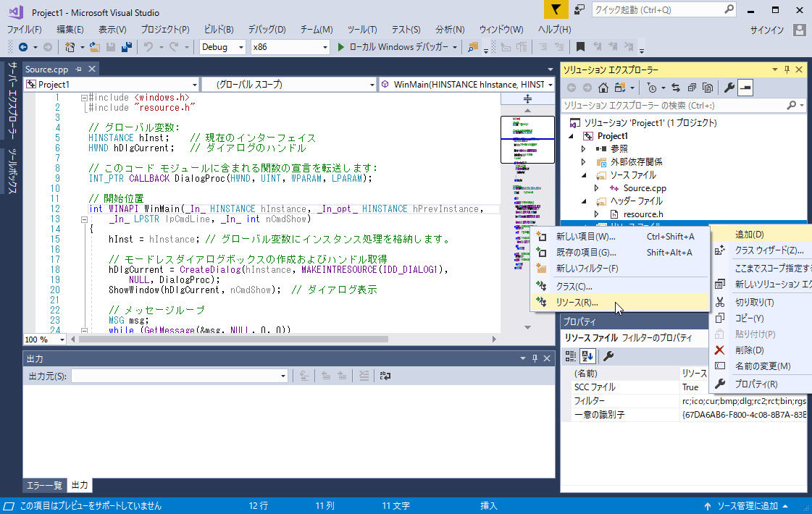812x514 pixels.
Task: Click the Solution Explorer search magnifier icon
Action: tap(791, 105)
